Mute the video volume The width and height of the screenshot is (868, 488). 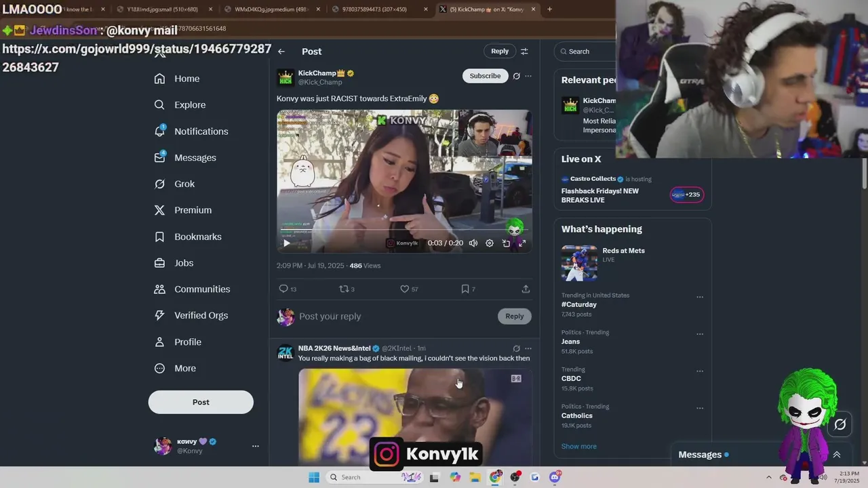[473, 243]
